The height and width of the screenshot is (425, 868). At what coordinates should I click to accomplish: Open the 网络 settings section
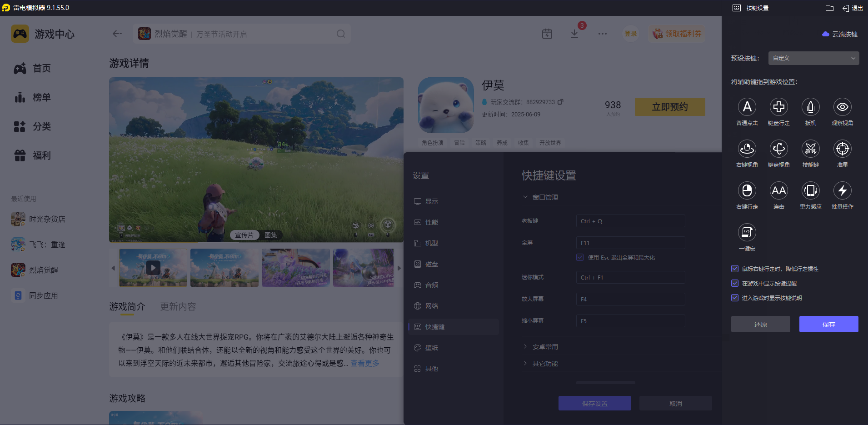(x=431, y=305)
